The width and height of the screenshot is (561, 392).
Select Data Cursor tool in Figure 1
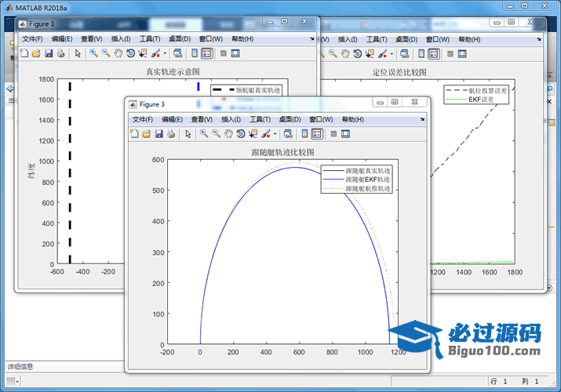[143, 53]
